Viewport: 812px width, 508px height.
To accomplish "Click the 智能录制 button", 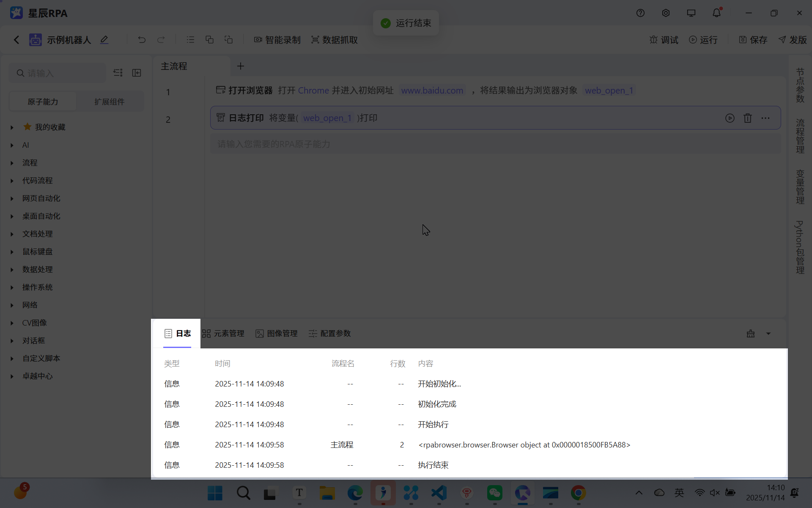I will pyautogui.click(x=277, y=40).
